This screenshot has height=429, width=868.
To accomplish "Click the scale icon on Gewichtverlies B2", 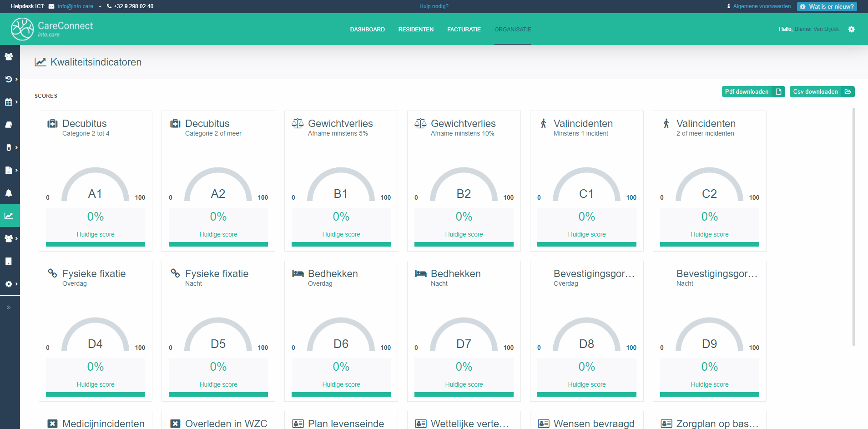I will point(420,123).
